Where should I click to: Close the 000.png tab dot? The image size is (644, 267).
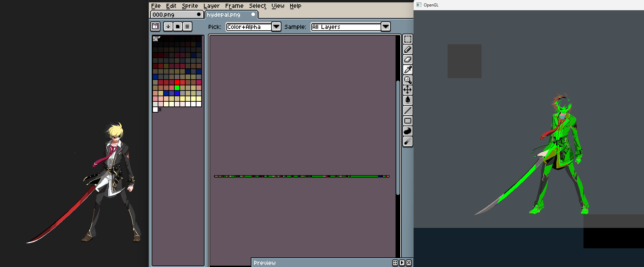tap(198, 14)
